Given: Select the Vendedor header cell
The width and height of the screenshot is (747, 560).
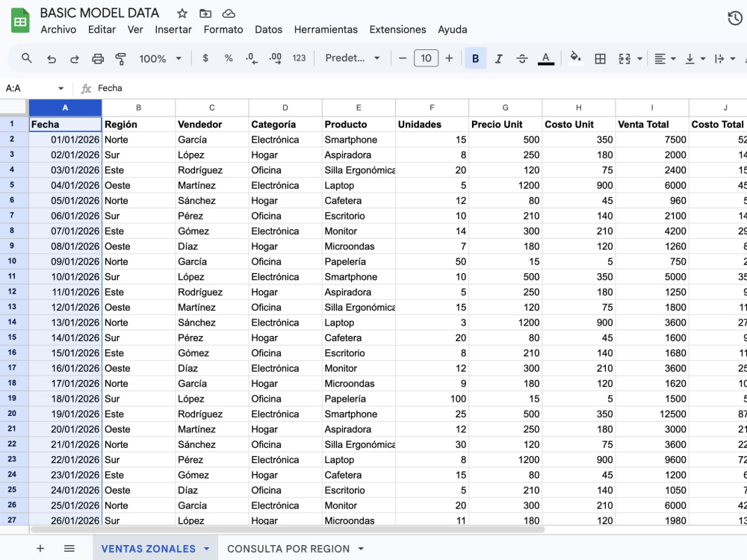Looking at the screenshot, I should 212,124.
